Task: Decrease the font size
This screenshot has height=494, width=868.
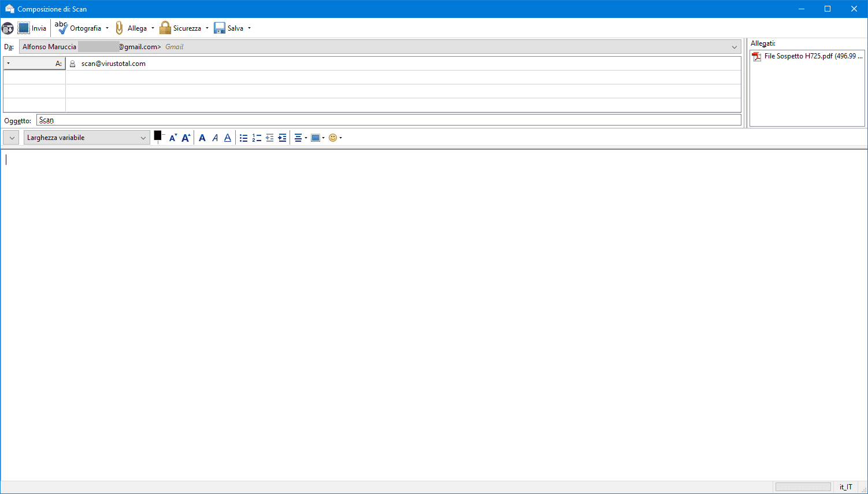Action: click(173, 138)
